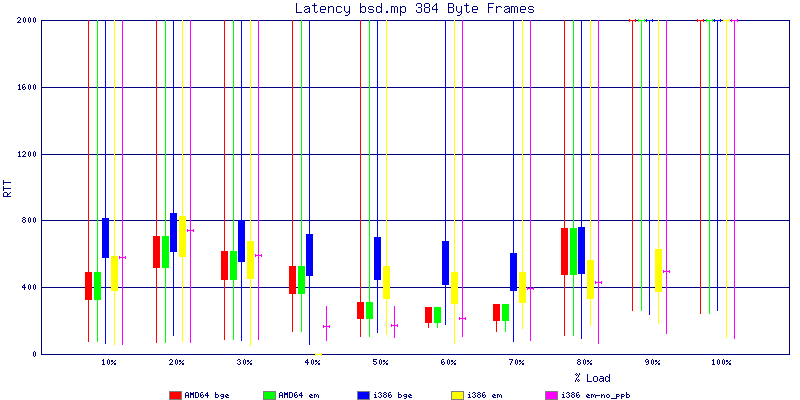
Task: Click the yellow i386 em box at 80% load
Action: pyautogui.click(x=590, y=280)
